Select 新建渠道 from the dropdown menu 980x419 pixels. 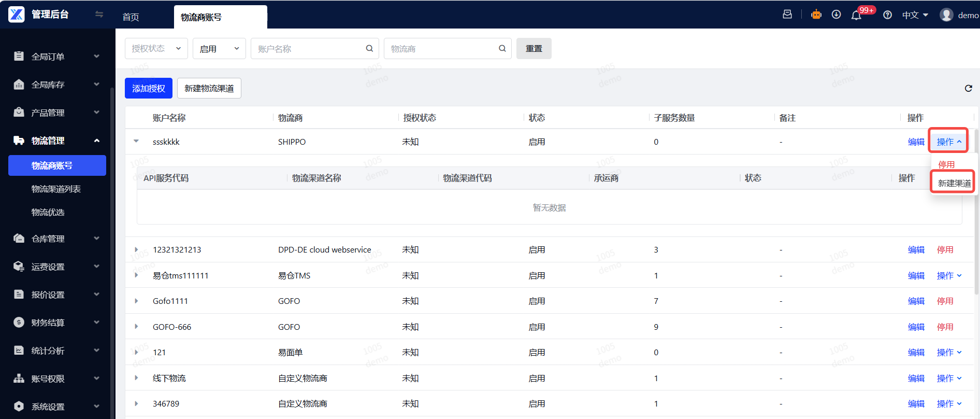click(954, 183)
